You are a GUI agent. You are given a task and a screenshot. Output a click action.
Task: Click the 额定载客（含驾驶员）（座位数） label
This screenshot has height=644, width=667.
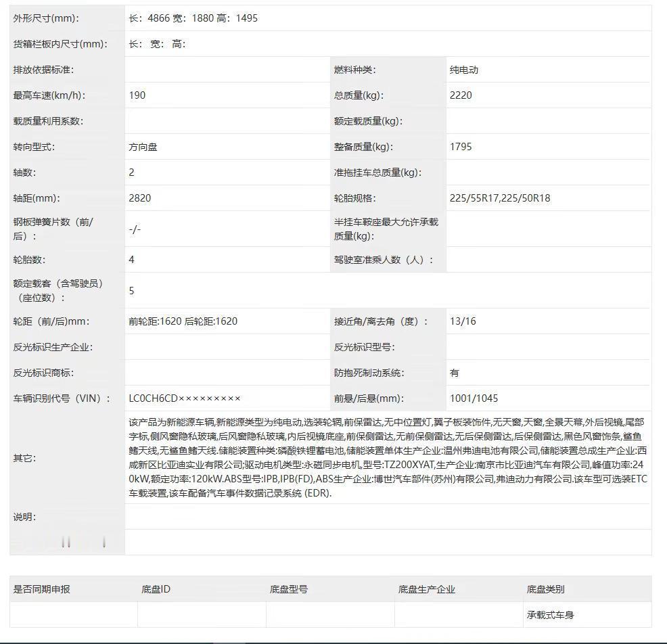[x=58, y=290]
